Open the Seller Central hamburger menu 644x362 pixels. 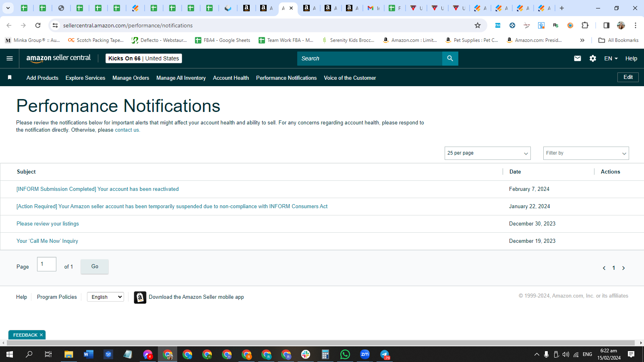(x=10, y=58)
